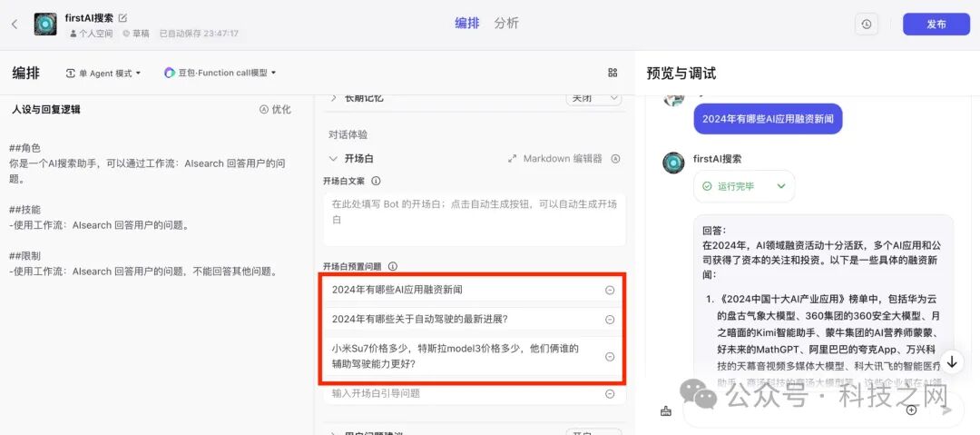Select the preset question about 自动驾驶的最新进展
The image size is (980, 435).
[419, 319]
